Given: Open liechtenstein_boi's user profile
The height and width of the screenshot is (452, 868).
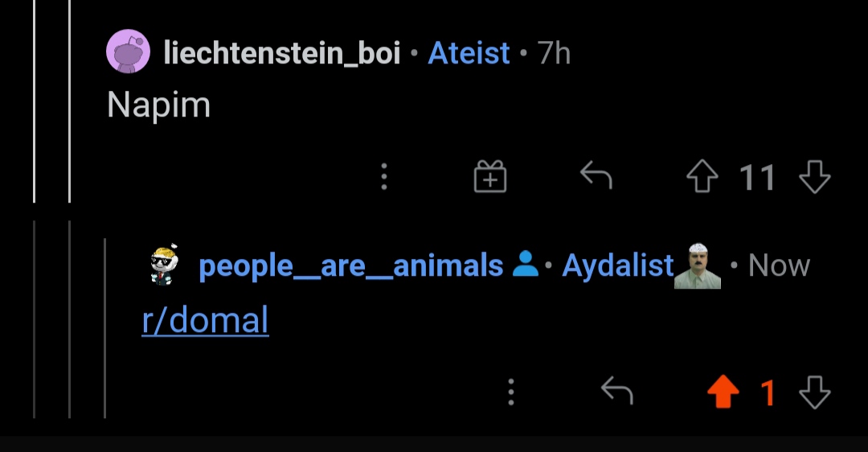Looking at the screenshot, I should (281, 54).
